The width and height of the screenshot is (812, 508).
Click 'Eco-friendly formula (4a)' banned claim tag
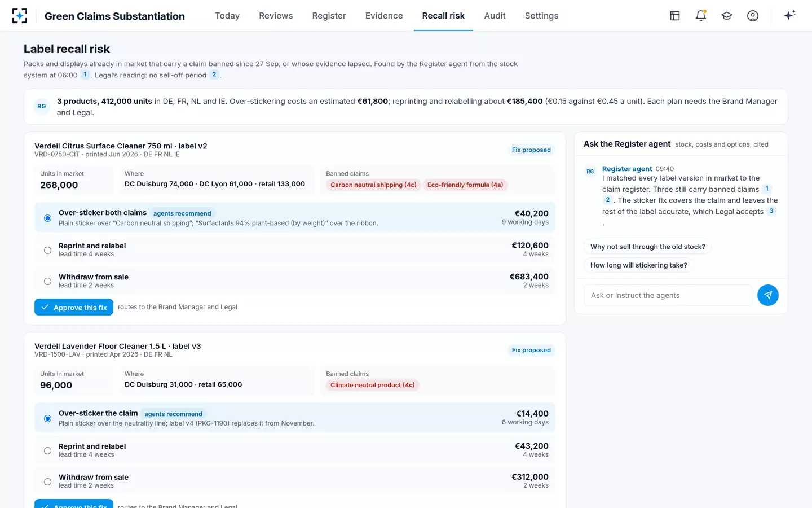[x=465, y=185]
